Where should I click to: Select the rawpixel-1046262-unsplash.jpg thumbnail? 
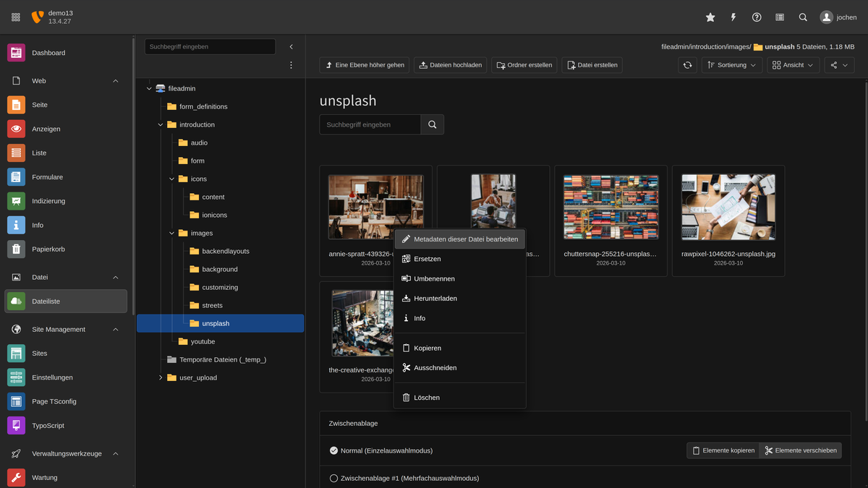(x=728, y=206)
